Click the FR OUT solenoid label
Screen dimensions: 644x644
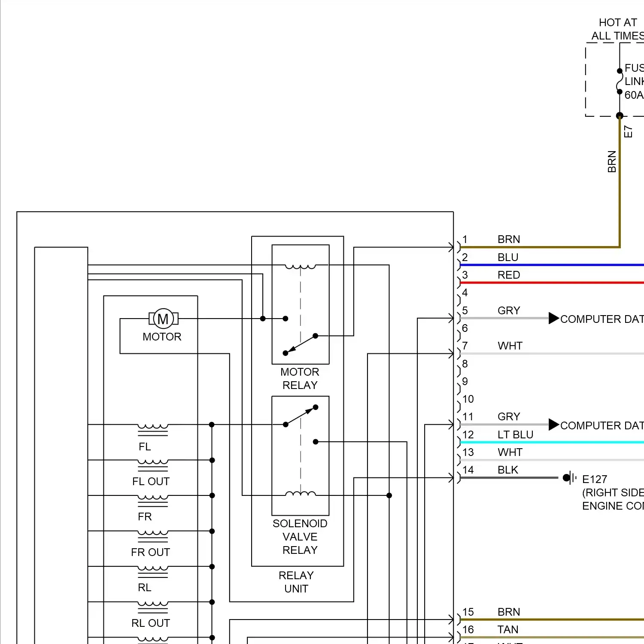(x=150, y=552)
